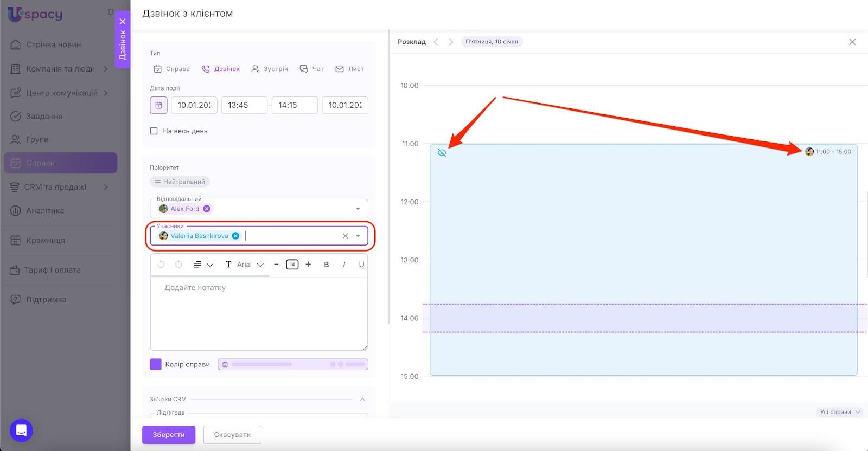The image size is (868, 451).
Task: Collapse the 'Зв'язки CRM' section
Action: tap(362, 400)
